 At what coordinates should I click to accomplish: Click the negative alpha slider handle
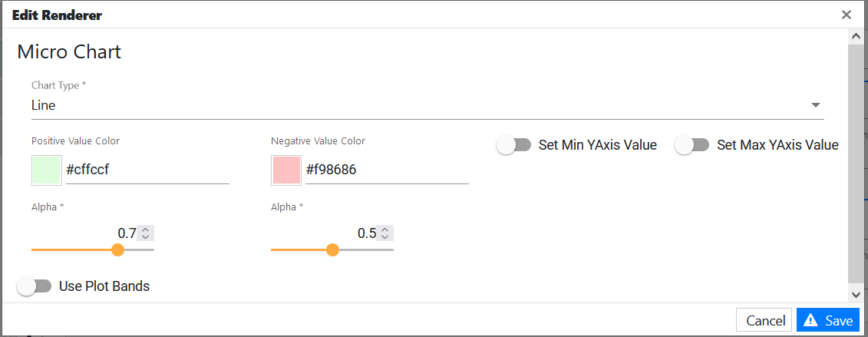tap(332, 249)
